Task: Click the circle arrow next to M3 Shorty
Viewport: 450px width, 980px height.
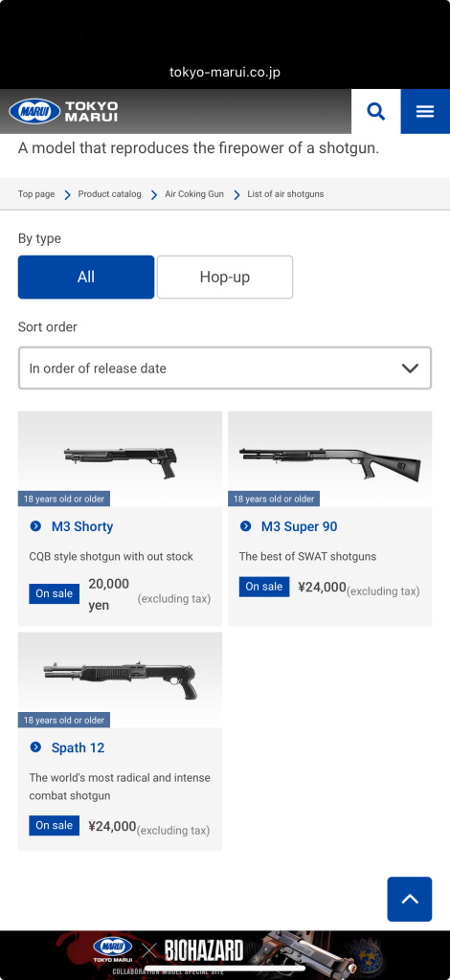Action: coord(35,526)
